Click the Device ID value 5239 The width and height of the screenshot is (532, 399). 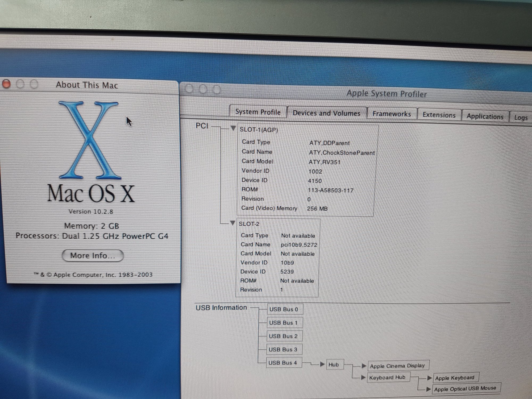287,272
